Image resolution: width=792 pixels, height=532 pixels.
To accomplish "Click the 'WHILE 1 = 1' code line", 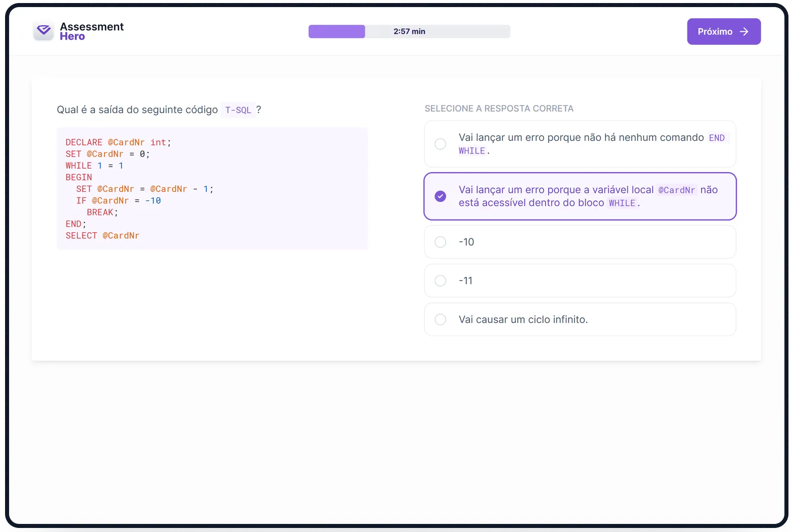I will point(94,166).
